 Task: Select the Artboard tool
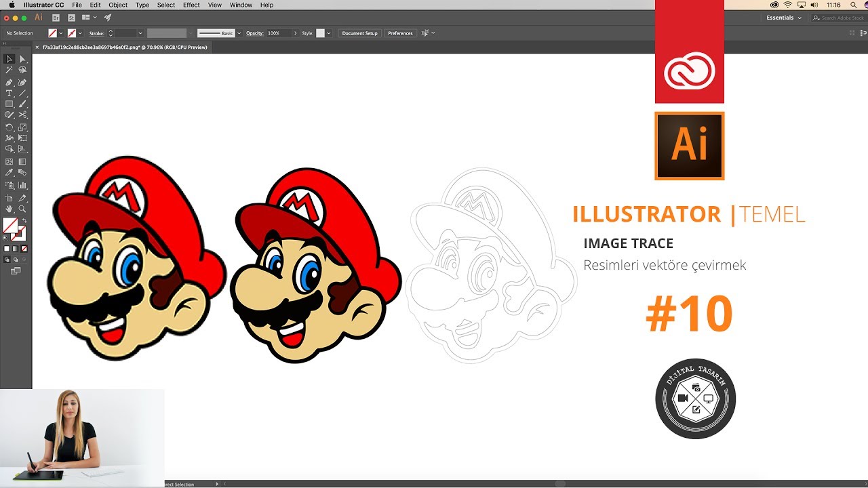pos(9,199)
